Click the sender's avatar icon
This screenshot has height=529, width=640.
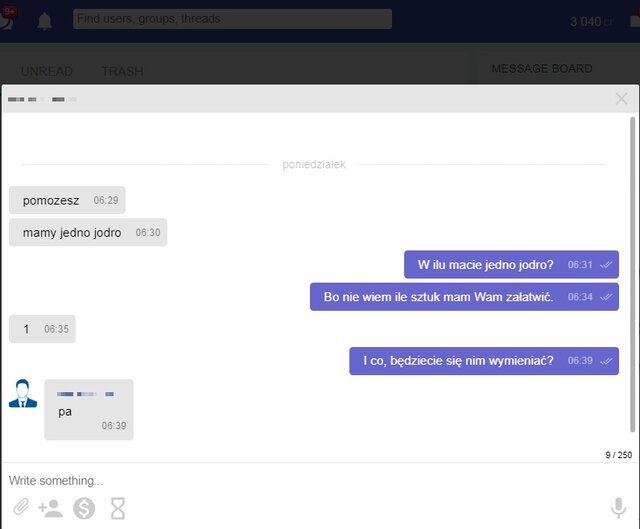click(x=23, y=394)
